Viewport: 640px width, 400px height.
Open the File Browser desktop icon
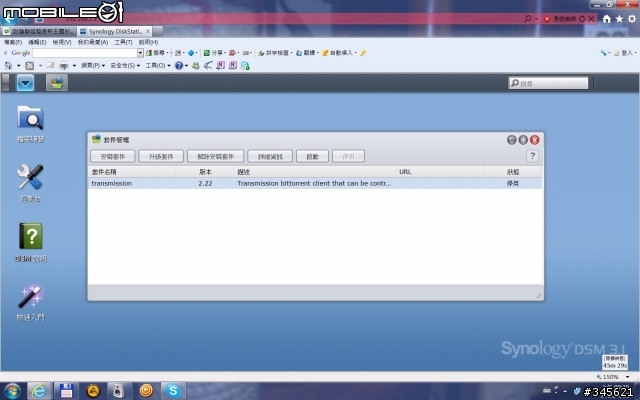[x=31, y=118]
